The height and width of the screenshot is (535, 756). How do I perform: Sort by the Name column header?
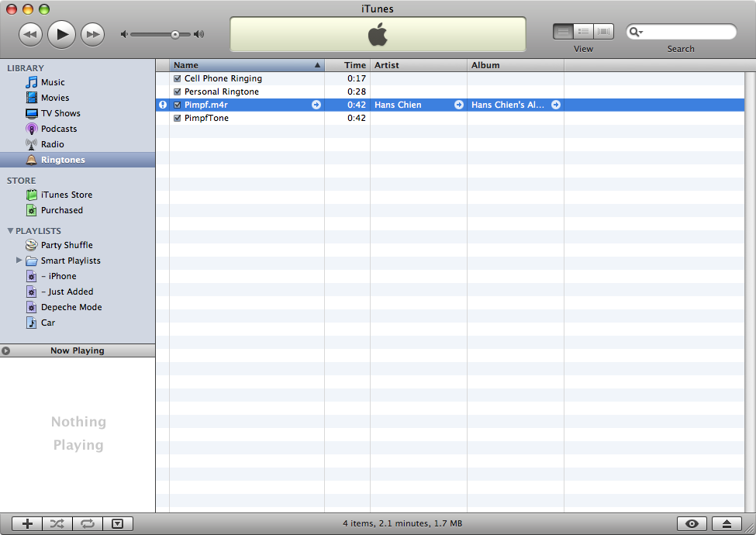[247, 65]
